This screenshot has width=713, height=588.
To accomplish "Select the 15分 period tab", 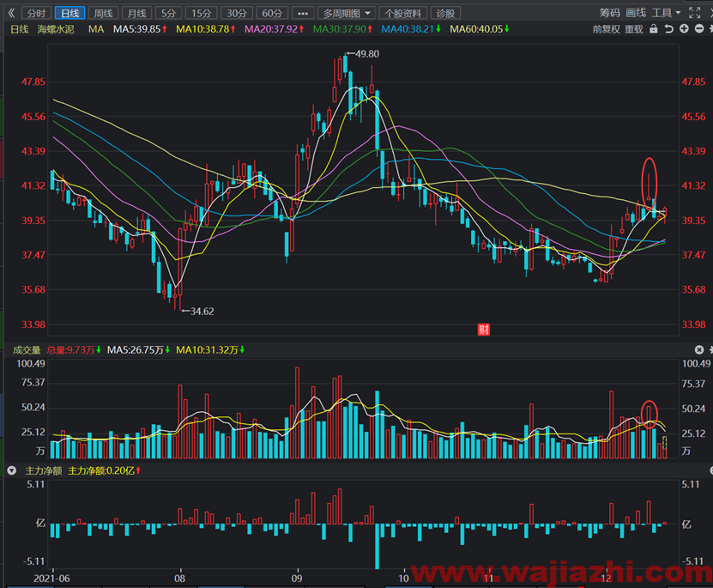I will coord(201,13).
